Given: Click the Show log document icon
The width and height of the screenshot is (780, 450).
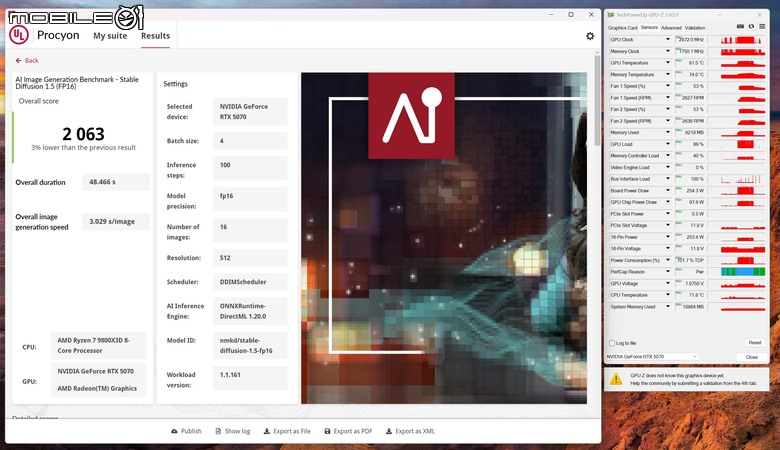Looking at the screenshot, I should coord(218,431).
